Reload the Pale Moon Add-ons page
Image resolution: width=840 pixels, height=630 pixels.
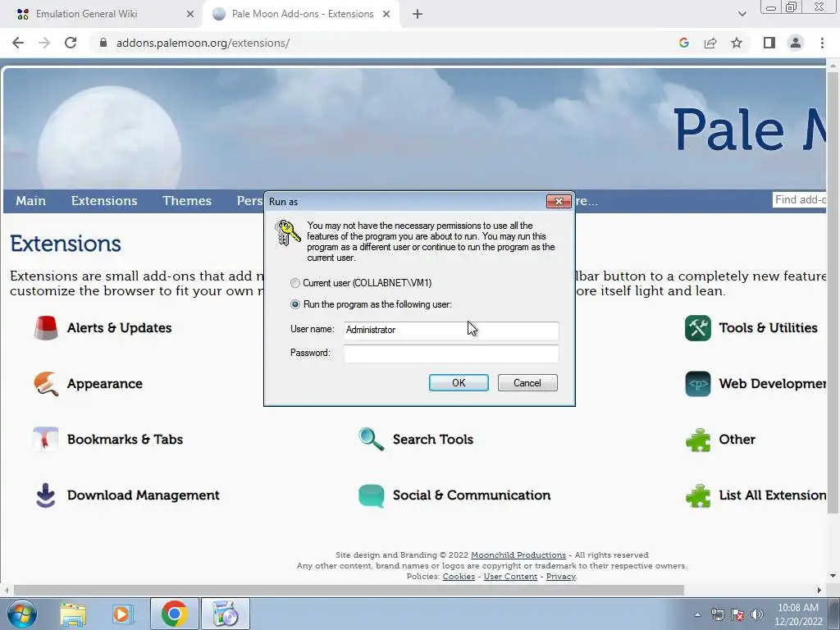click(71, 43)
